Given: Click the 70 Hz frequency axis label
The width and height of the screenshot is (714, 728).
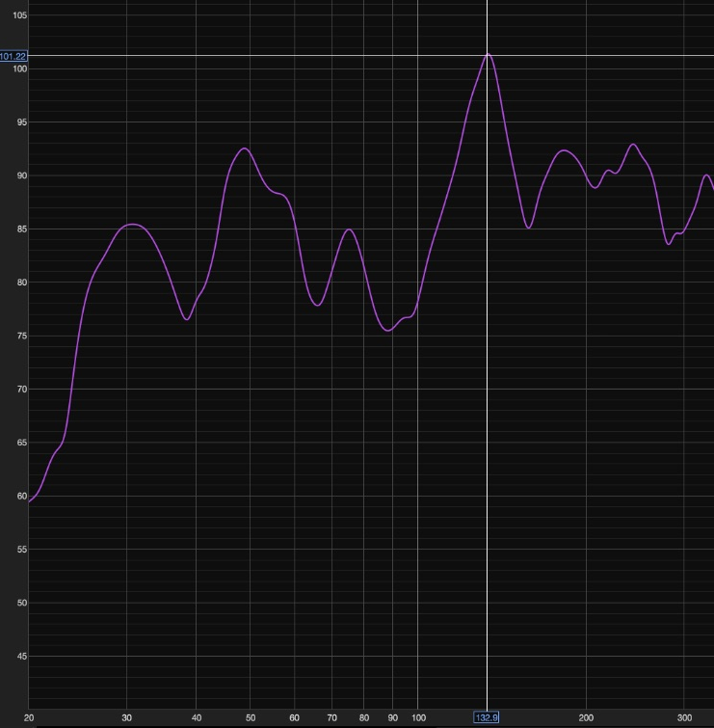Looking at the screenshot, I should pos(332,718).
